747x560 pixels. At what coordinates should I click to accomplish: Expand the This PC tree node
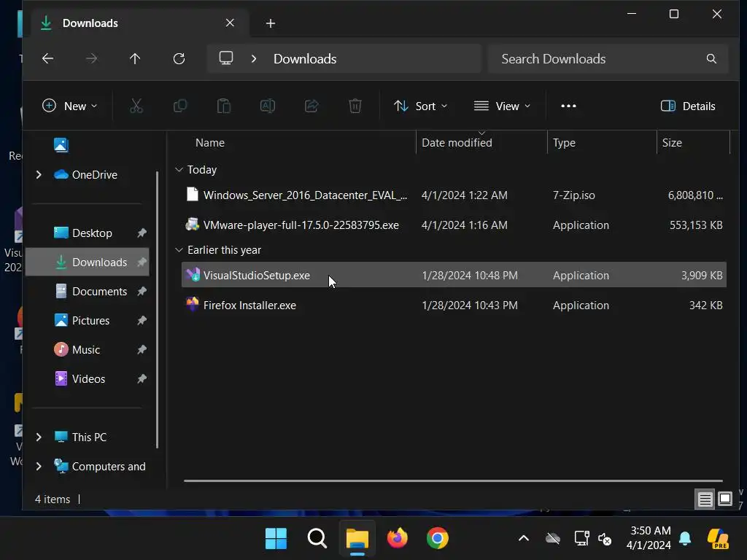(39, 437)
